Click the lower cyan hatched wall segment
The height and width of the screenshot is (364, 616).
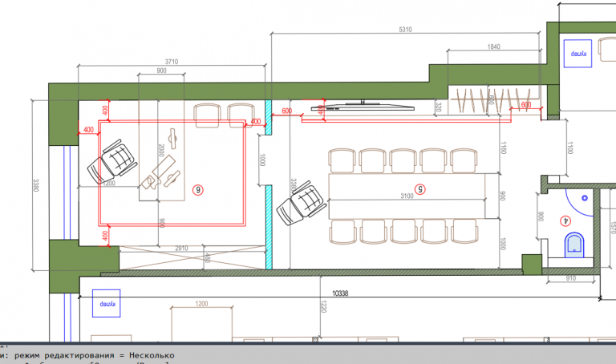pos(269,228)
